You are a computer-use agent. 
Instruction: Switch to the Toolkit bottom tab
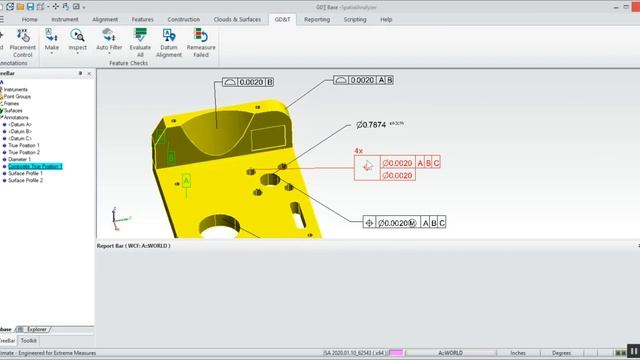(x=29, y=340)
